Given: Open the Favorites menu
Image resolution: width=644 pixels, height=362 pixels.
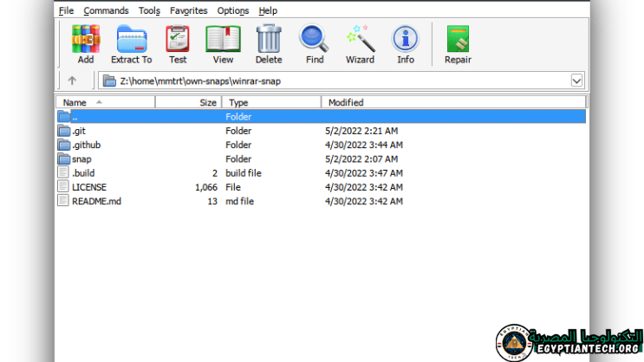Looking at the screenshot, I should click(188, 10).
